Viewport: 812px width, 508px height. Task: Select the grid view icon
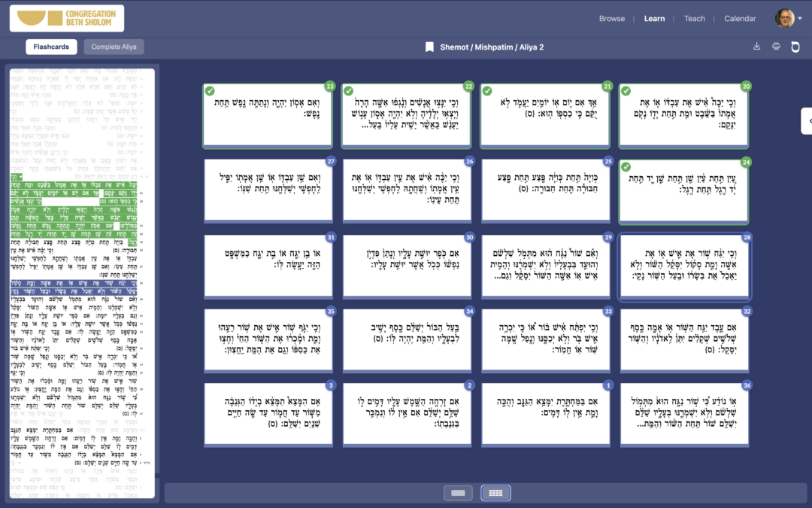[495, 493]
